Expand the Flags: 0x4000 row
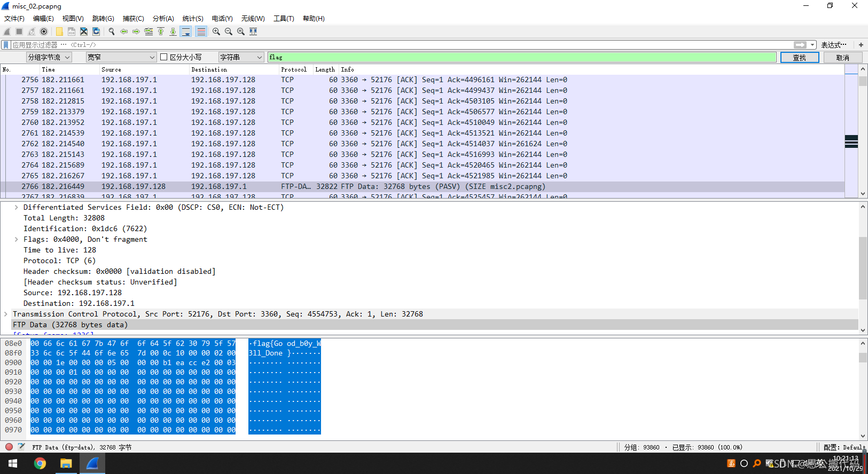Screen dimensions: 868x474 pos(16,239)
